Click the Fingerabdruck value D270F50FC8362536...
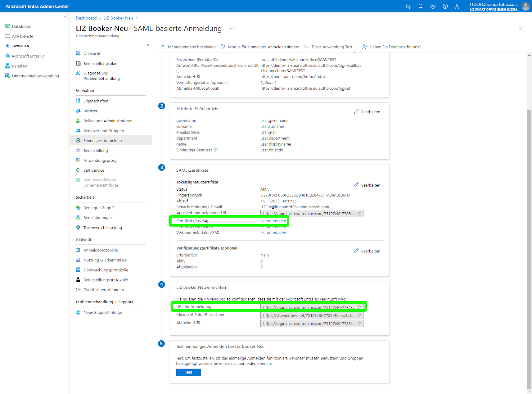This screenshot has height=394, width=532. [x=305, y=195]
